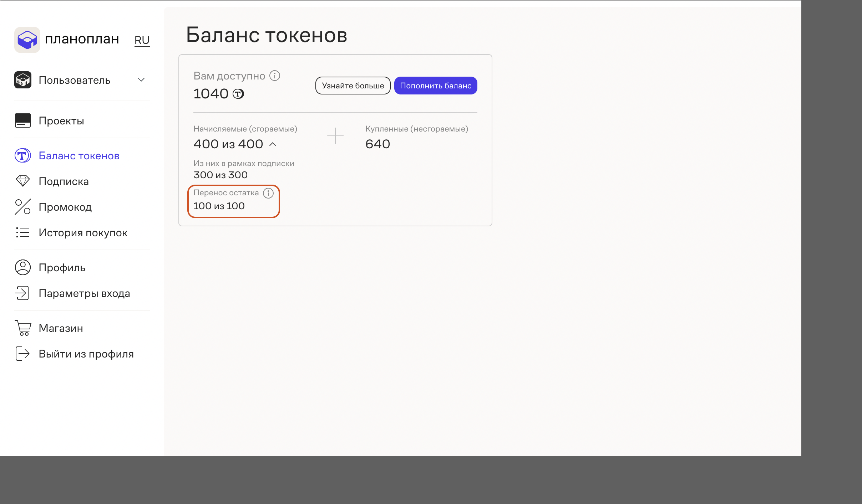Switch language via the RU selector

point(142,40)
